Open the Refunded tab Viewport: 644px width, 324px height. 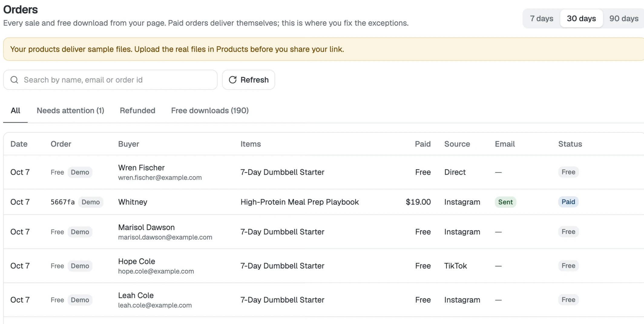pyautogui.click(x=137, y=111)
